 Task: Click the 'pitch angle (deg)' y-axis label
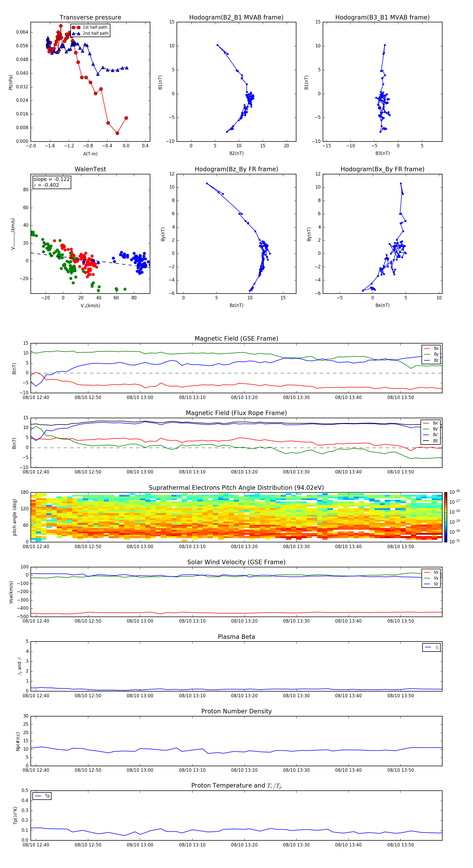tap(14, 517)
